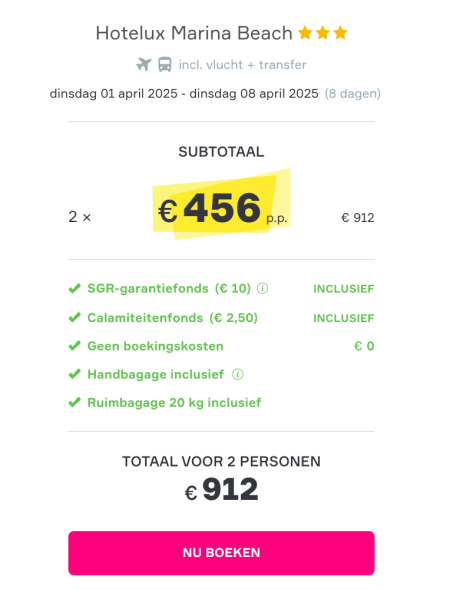Click the airplane flight icon
Viewport: 450px width, 590px height.
144,64
